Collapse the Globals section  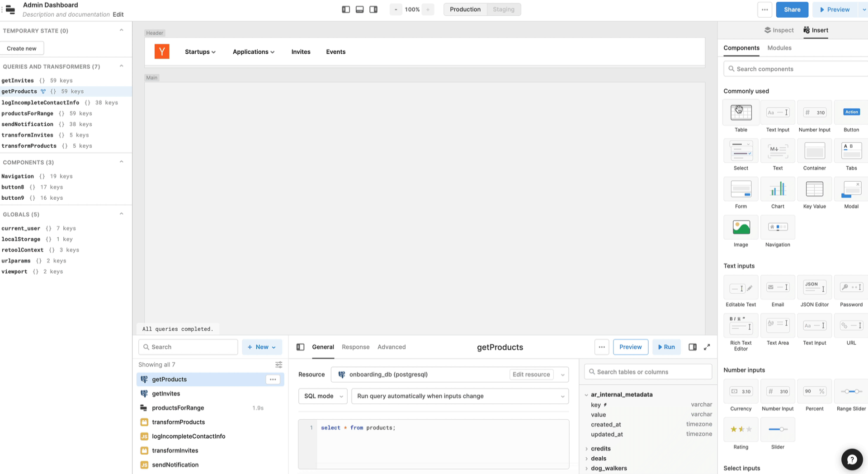pyautogui.click(x=121, y=214)
